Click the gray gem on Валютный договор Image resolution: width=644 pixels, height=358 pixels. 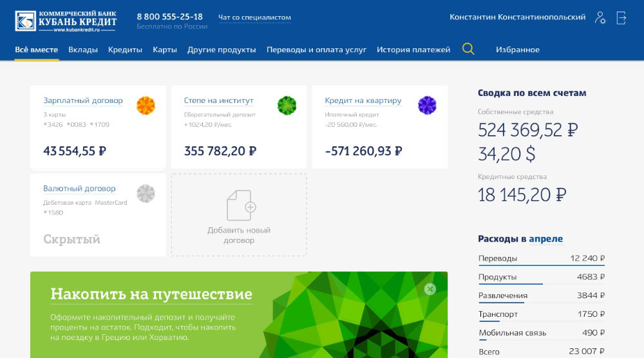pyautogui.click(x=146, y=193)
